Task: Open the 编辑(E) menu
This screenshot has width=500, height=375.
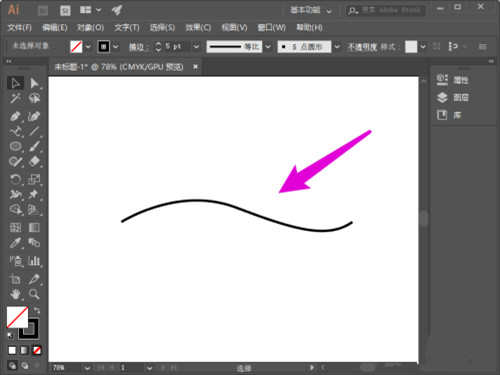Action: tap(55, 28)
